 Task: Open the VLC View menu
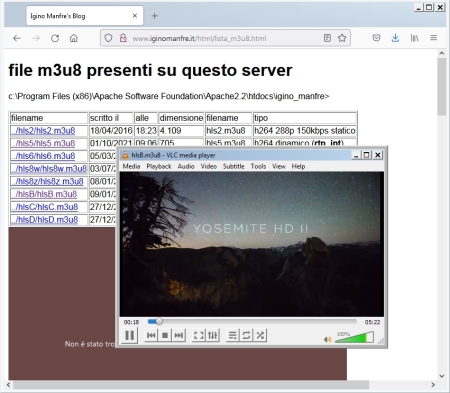279,166
